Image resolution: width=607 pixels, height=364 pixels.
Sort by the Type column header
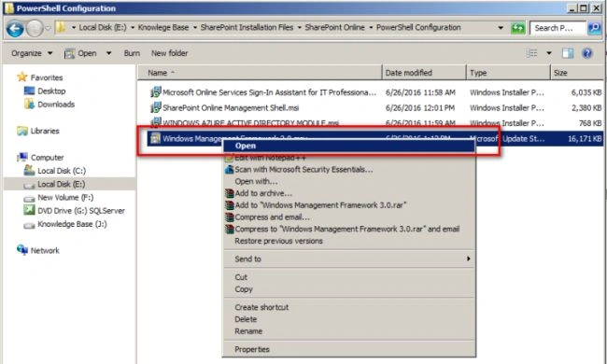pyautogui.click(x=508, y=73)
